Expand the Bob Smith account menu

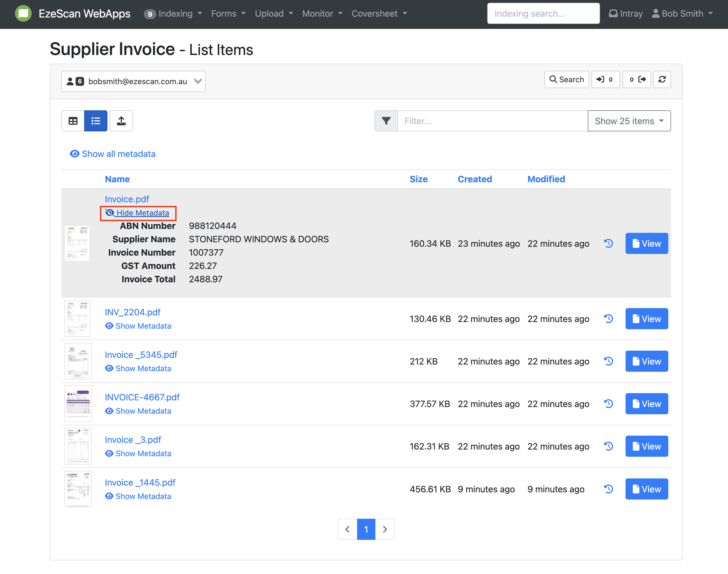click(682, 13)
